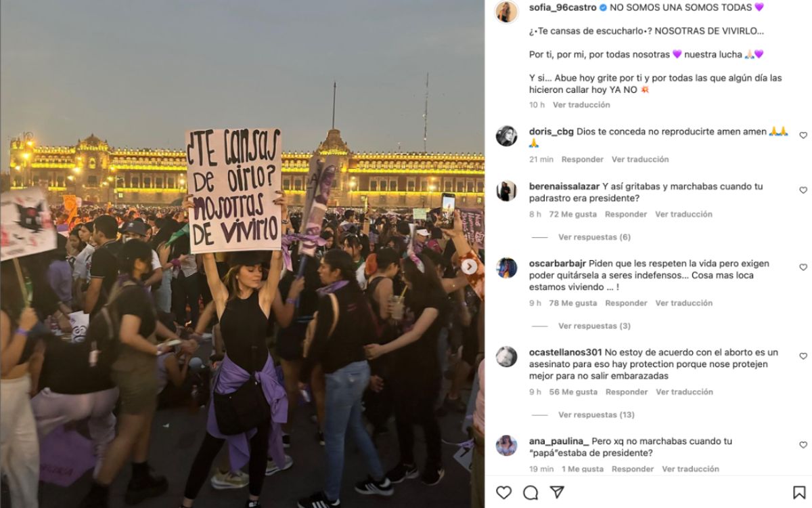This screenshot has height=508, width=812.
Task: Click Responder under oscarbarbajr's comment
Action: click(x=626, y=303)
